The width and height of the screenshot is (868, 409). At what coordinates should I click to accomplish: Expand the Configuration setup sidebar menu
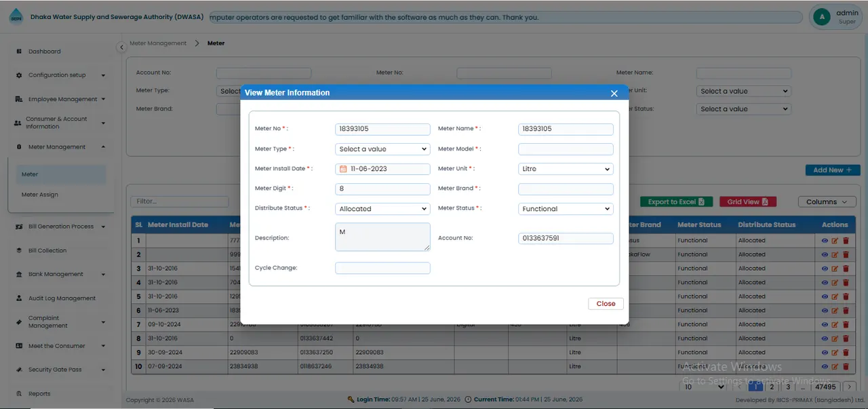click(x=61, y=75)
